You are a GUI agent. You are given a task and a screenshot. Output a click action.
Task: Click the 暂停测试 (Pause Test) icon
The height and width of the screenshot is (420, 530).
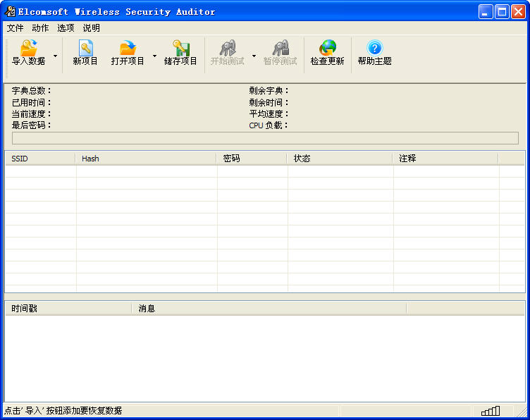point(281,48)
